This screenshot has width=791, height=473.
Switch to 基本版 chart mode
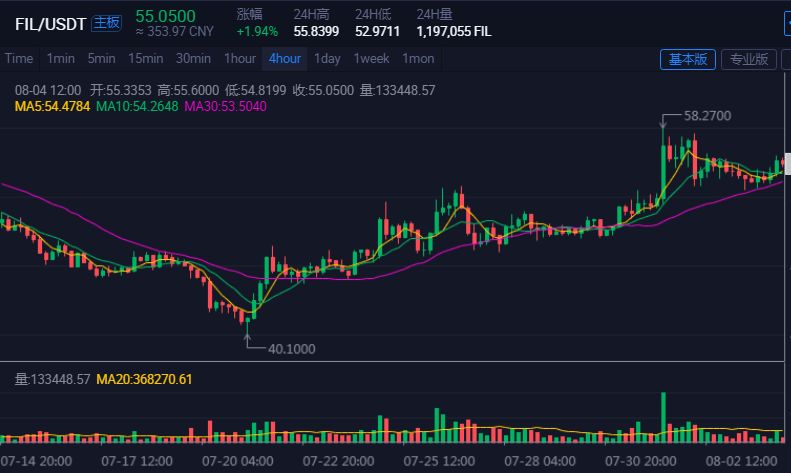[688, 59]
